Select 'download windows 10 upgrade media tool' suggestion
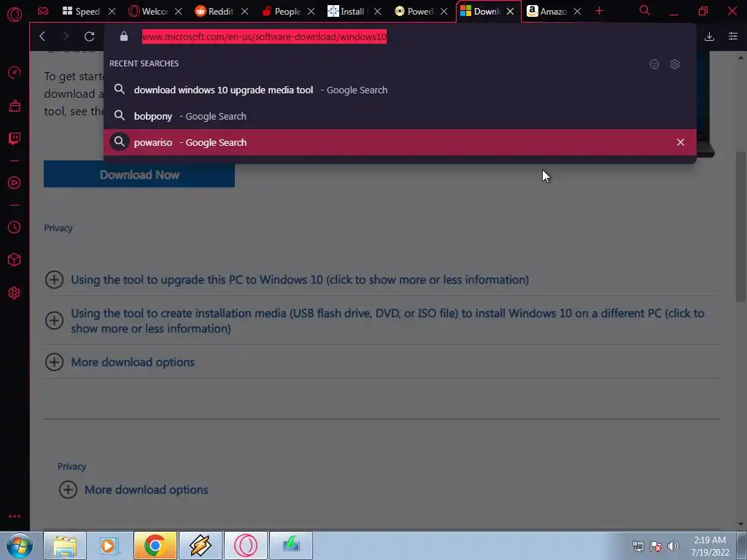 (x=400, y=90)
